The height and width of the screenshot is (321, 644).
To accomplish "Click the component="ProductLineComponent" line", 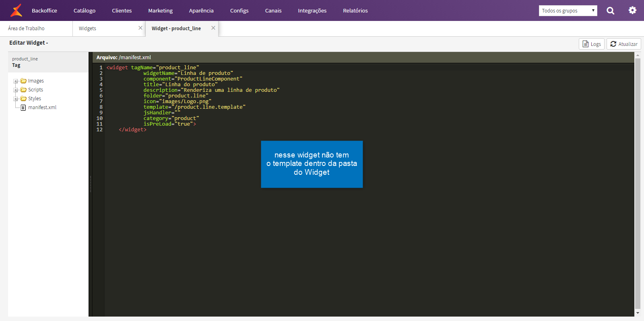I will (x=193, y=79).
